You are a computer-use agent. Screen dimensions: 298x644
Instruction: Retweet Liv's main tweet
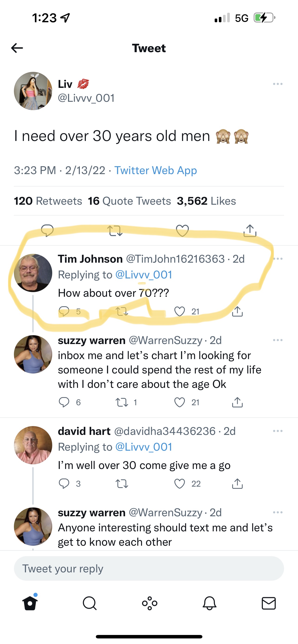115,230
